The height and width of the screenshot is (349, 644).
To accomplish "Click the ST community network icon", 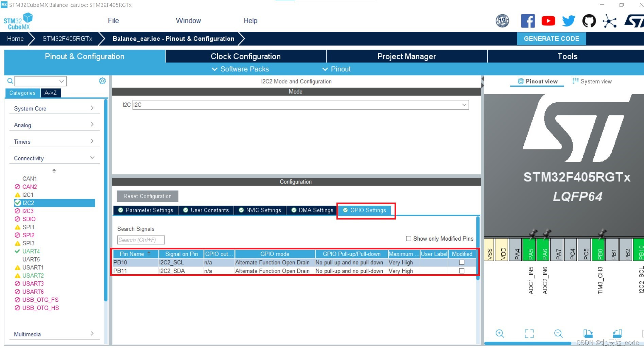I will pyautogui.click(x=609, y=21).
